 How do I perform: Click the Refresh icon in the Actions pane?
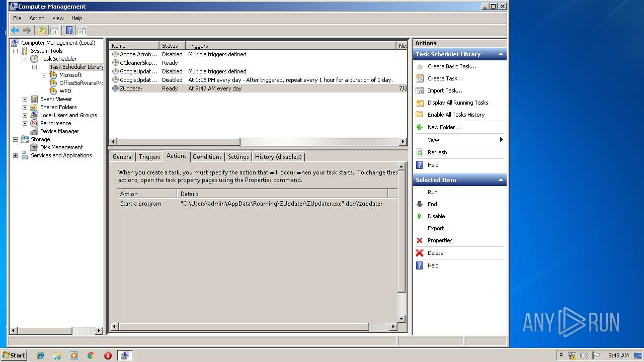tap(420, 152)
